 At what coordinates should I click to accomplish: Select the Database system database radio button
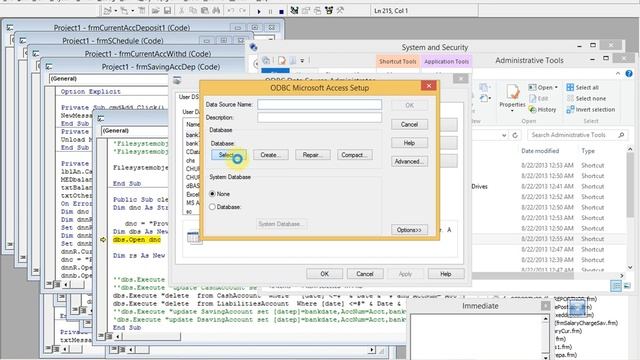pyautogui.click(x=212, y=207)
